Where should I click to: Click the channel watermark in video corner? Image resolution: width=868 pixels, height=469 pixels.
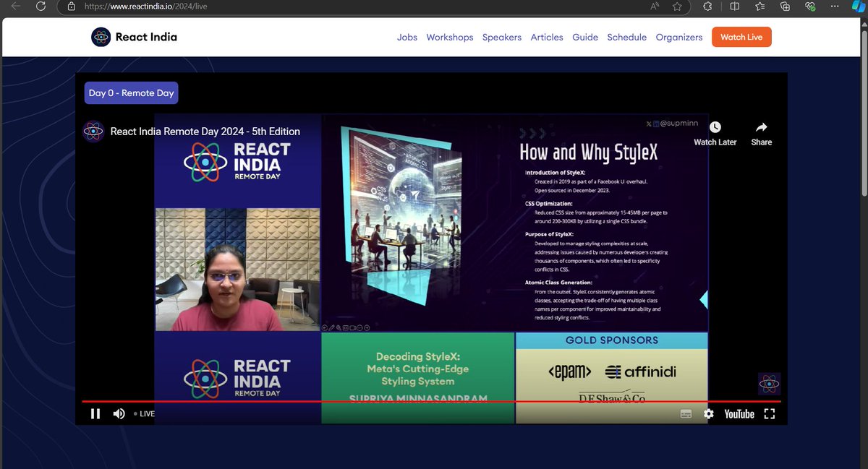(x=769, y=384)
